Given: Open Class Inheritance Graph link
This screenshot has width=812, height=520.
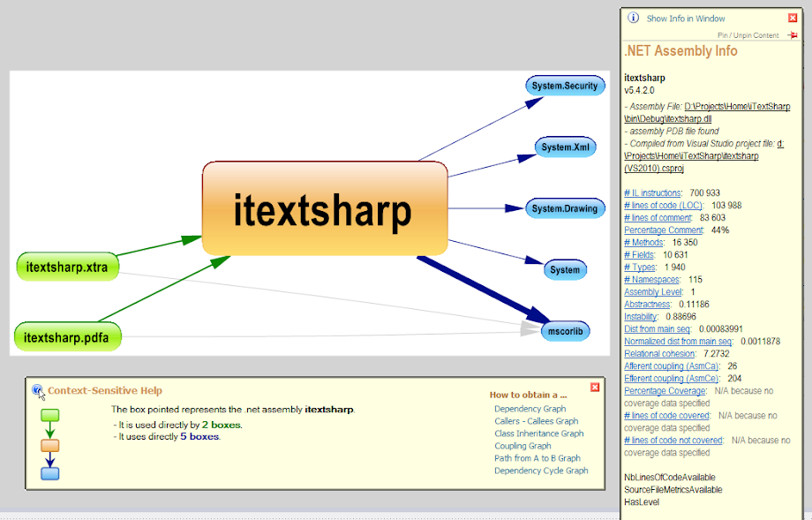Looking at the screenshot, I should click(x=538, y=433).
